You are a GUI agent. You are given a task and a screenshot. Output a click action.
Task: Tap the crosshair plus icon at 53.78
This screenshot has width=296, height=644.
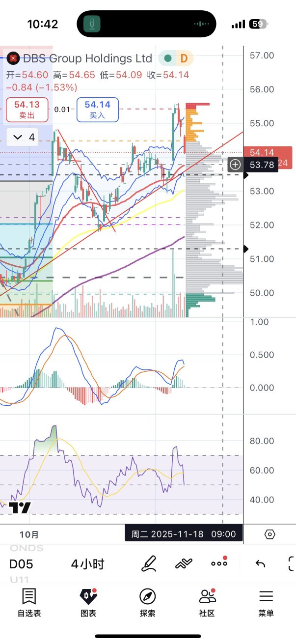point(235,165)
